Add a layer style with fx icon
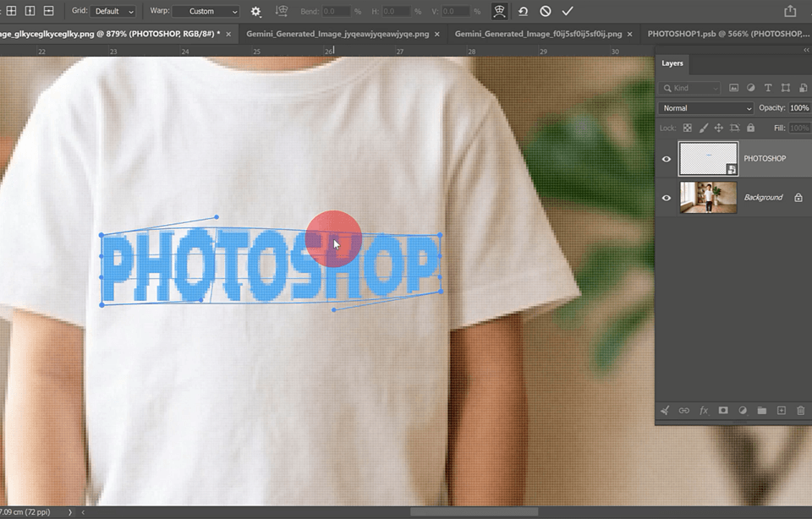The width and height of the screenshot is (812, 519). point(704,410)
